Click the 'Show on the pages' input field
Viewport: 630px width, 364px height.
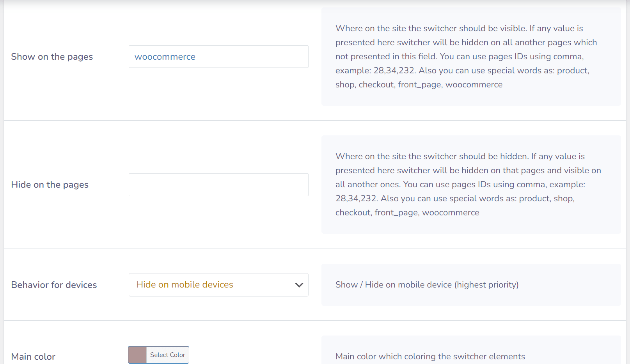pos(218,57)
